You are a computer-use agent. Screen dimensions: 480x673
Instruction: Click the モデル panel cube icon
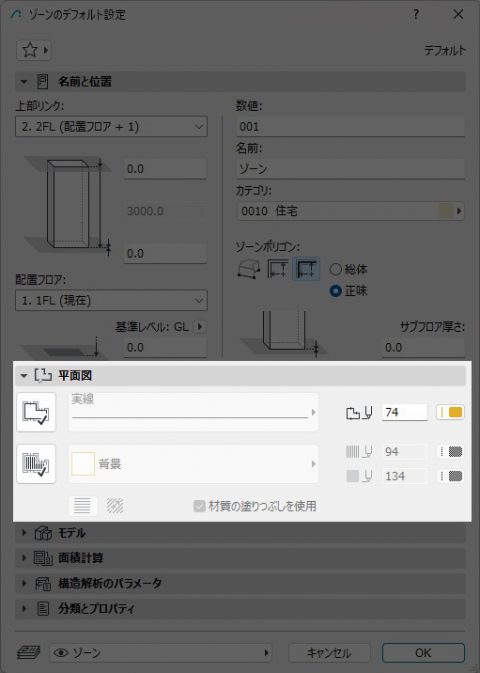click(x=43, y=533)
